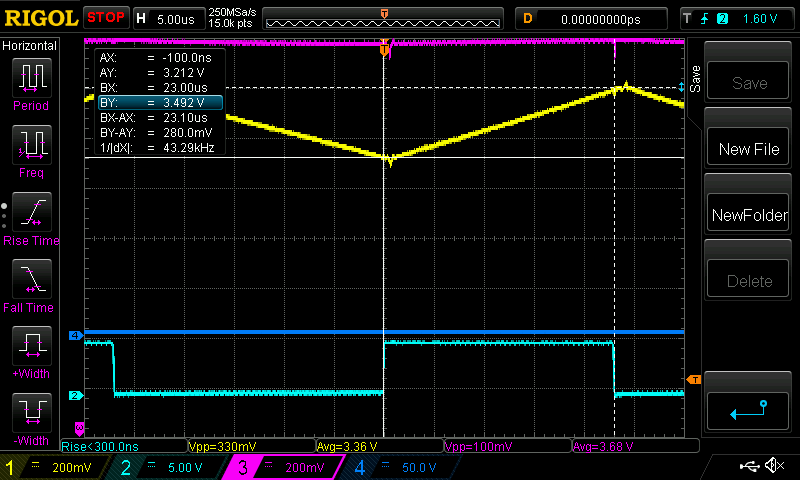Image resolution: width=800 pixels, height=480 pixels.
Task: Click the Save side tab
Action: tap(695, 77)
